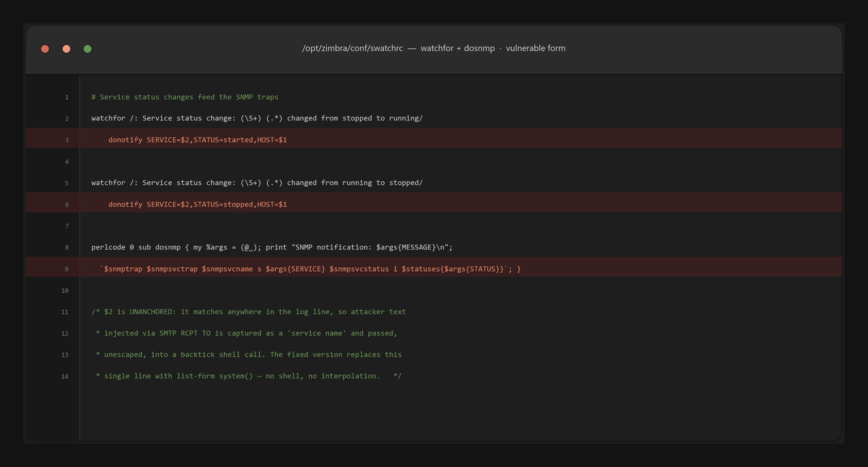Click the '# Service status changes' comment line
Viewport: 868px width, 467px height.
(x=185, y=97)
